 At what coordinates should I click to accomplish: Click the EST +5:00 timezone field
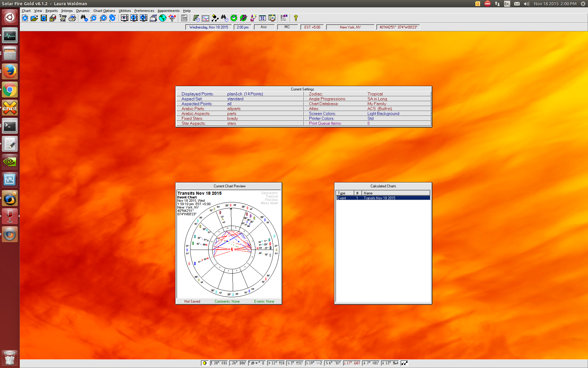[312, 27]
